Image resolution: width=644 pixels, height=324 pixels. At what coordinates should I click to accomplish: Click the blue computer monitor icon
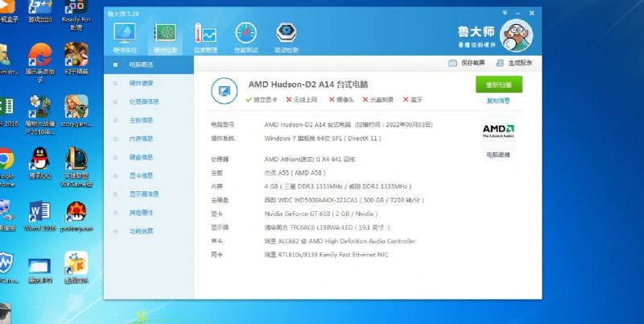pos(223,89)
